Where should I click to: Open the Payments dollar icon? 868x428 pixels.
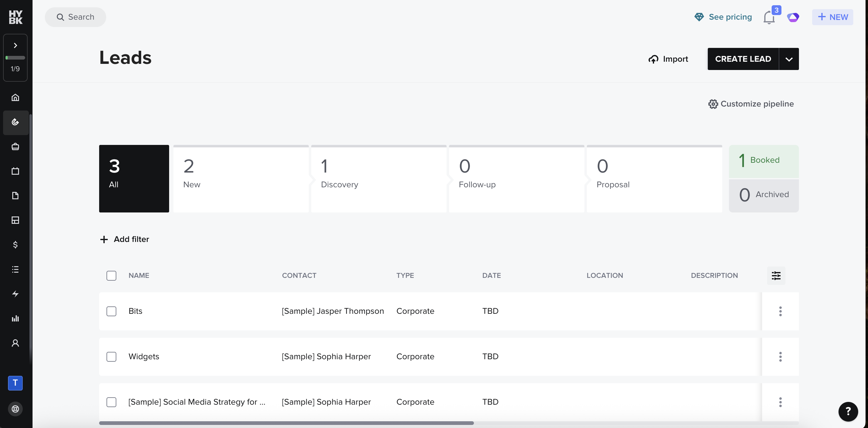(x=15, y=245)
